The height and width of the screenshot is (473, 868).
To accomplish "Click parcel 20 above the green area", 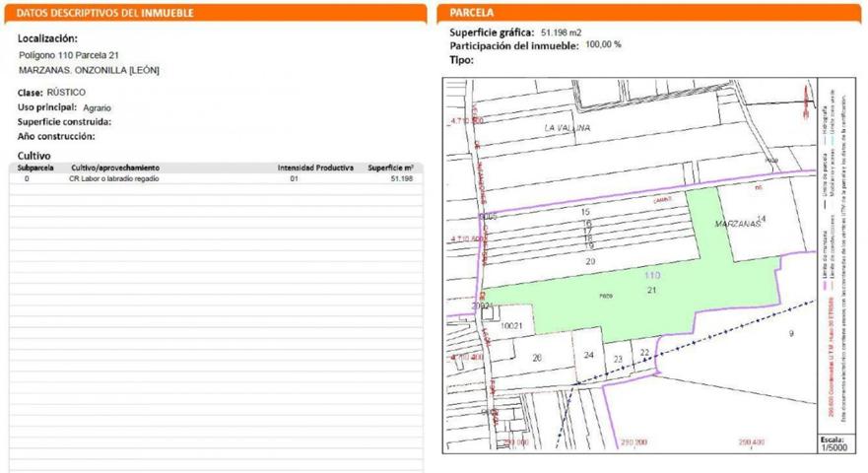I will click(590, 261).
